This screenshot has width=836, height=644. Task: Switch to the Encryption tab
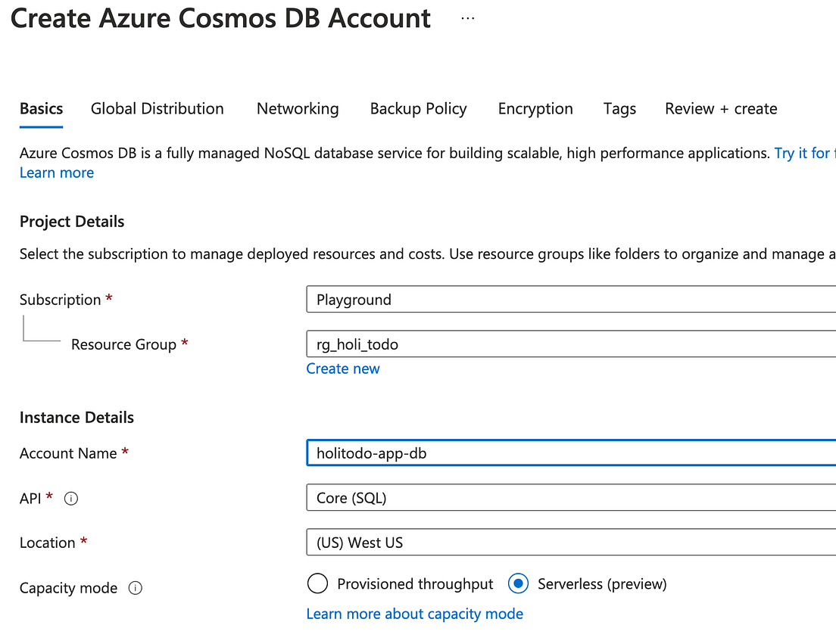[x=535, y=109]
